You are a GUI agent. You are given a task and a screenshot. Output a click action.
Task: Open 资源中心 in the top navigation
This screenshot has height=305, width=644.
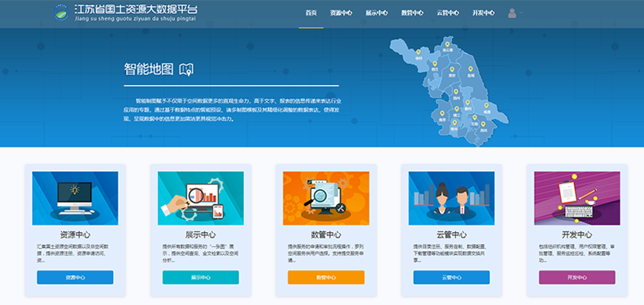pyautogui.click(x=341, y=13)
